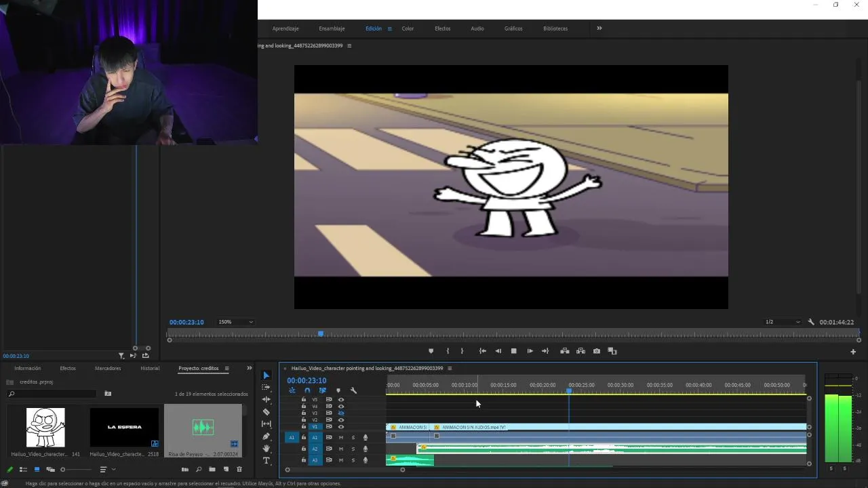Add marker in timeline header
Image resolution: width=868 pixels, height=488 pixels.
338,390
